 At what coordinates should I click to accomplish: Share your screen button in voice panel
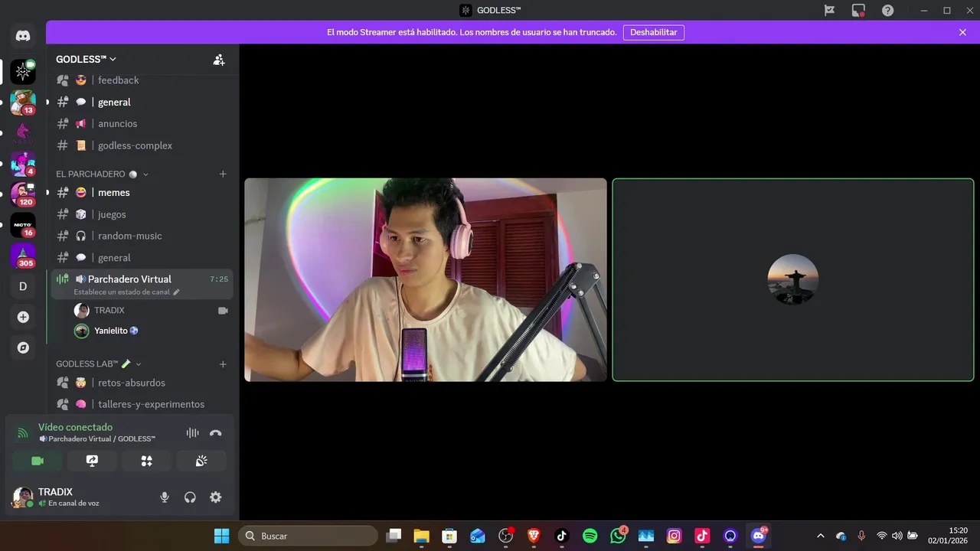pyautogui.click(x=92, y=461)
